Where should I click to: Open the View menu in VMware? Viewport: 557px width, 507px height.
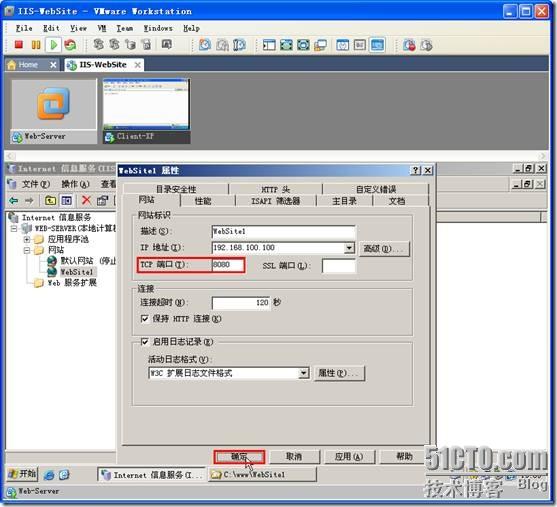pyautogui.click(x=78, y=28)
